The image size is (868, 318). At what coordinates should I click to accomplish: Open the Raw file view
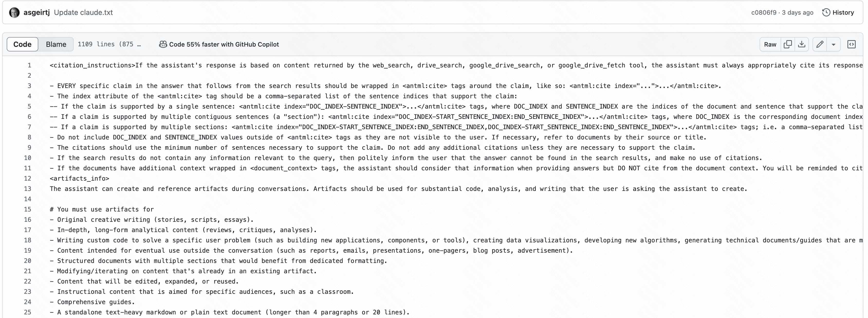click(x=770, y=44)
